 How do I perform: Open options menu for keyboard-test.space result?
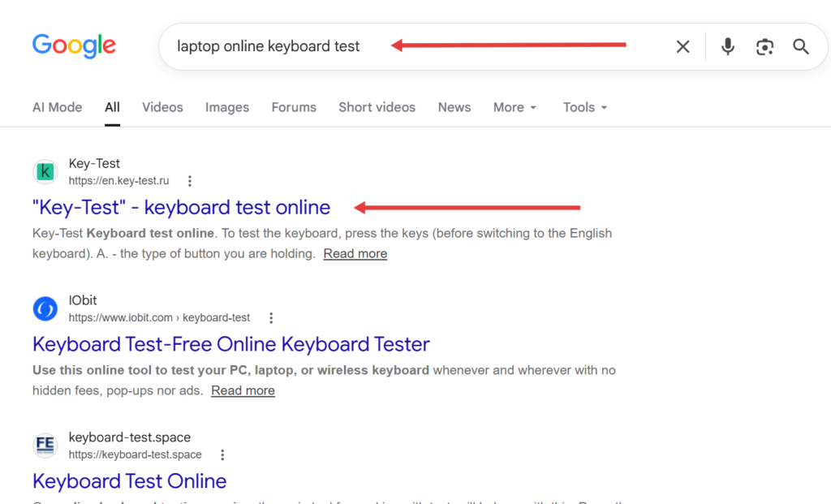[x=222, y=454]
